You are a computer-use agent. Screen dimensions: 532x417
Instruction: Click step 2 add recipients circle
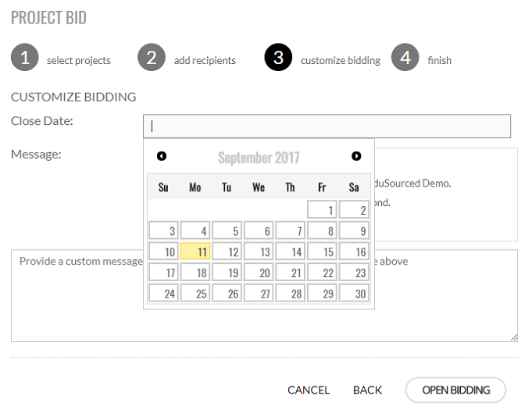click(152, 58)
